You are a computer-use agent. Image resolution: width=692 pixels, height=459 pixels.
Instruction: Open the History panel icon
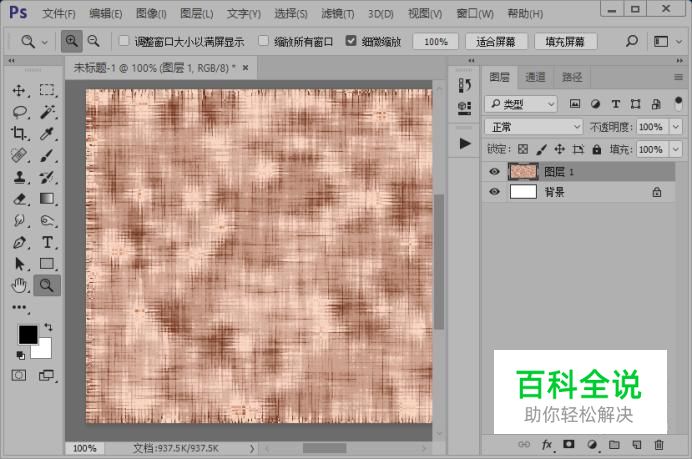(x=464, y=85)
